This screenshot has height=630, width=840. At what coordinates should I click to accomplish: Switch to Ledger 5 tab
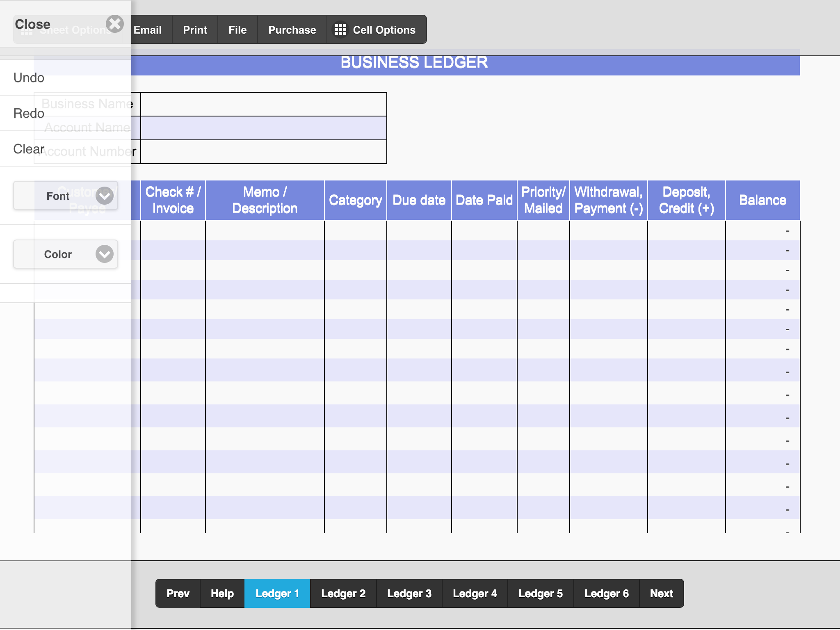pos(541,593)
